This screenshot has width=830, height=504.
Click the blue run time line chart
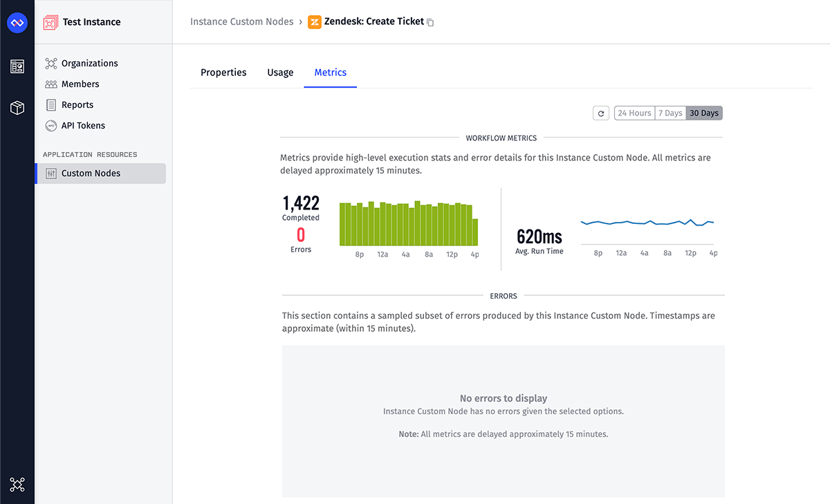(647, 223)
